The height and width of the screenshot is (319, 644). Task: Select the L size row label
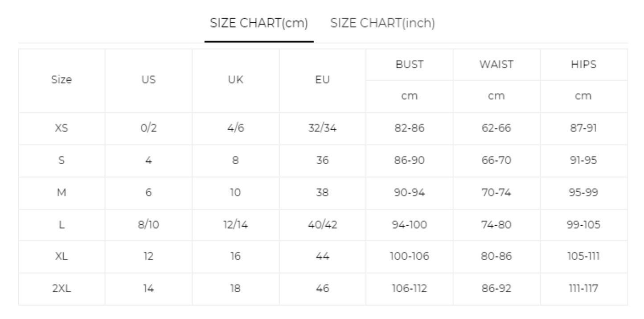tap(62, 225)
